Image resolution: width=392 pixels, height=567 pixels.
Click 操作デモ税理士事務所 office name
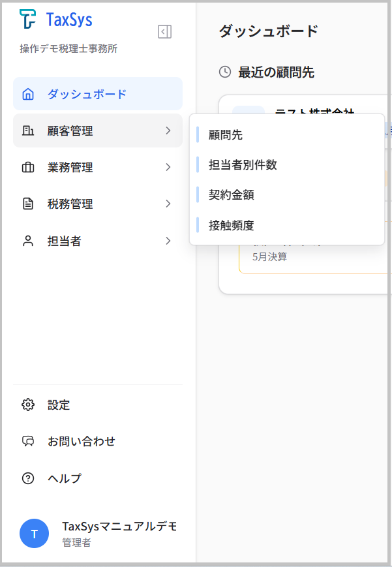pyautogui.click(x=68, y=48)
